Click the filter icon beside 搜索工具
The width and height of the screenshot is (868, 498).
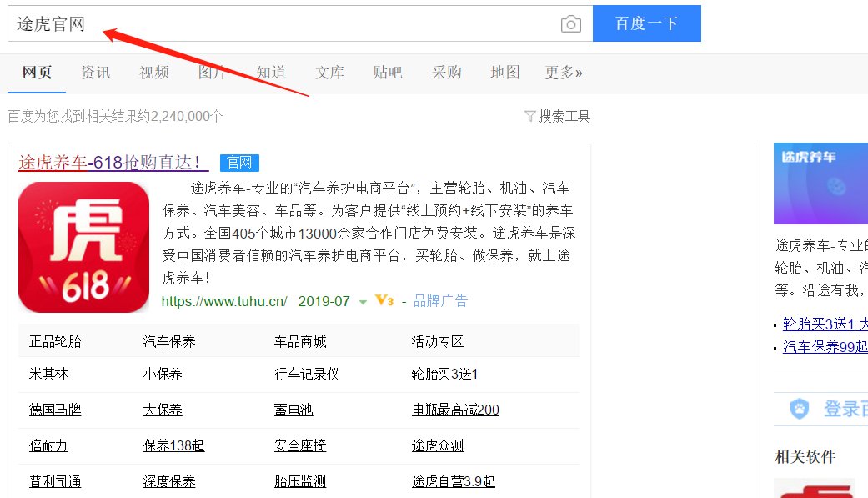pos(529,117)
